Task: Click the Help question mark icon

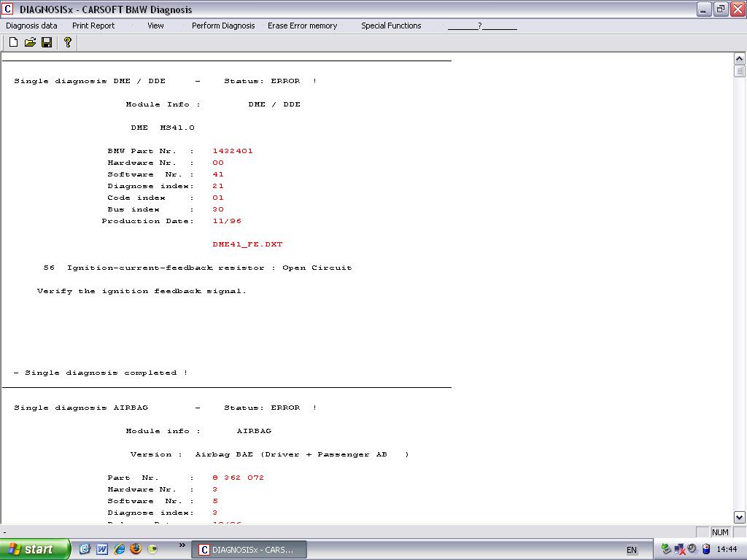Action: pyautogui.click(x=68, y=42)
